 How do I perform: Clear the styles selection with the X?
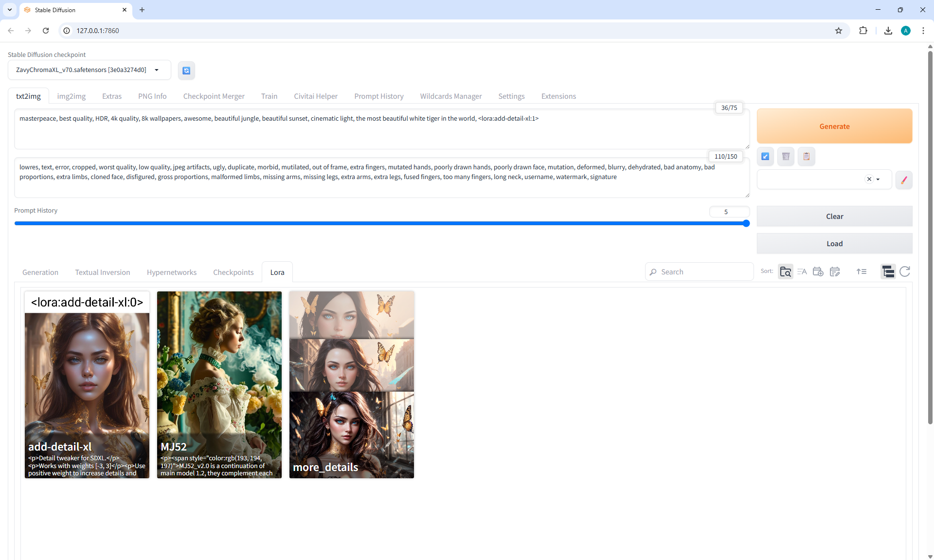click(869, 180)
